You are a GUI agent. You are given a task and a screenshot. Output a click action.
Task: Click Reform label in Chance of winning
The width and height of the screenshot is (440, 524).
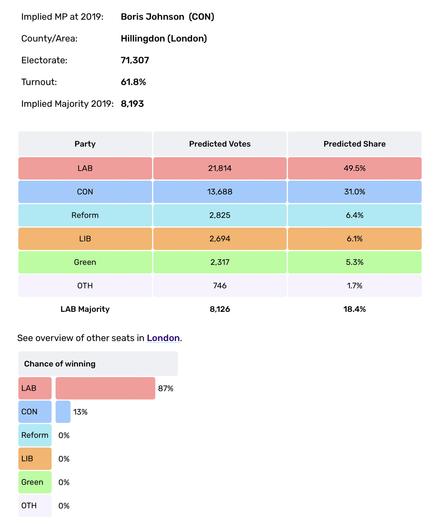click(35, 435)
